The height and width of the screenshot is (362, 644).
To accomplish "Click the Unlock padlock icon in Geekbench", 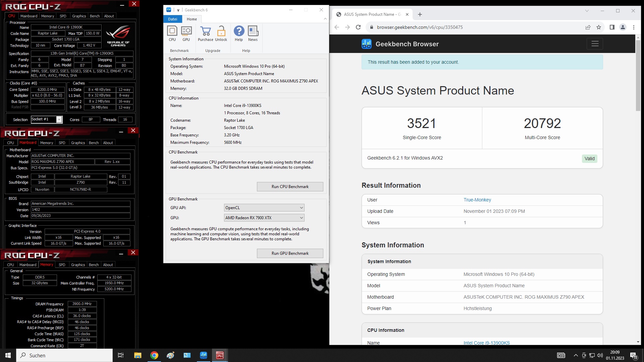I will pos(221,34).
